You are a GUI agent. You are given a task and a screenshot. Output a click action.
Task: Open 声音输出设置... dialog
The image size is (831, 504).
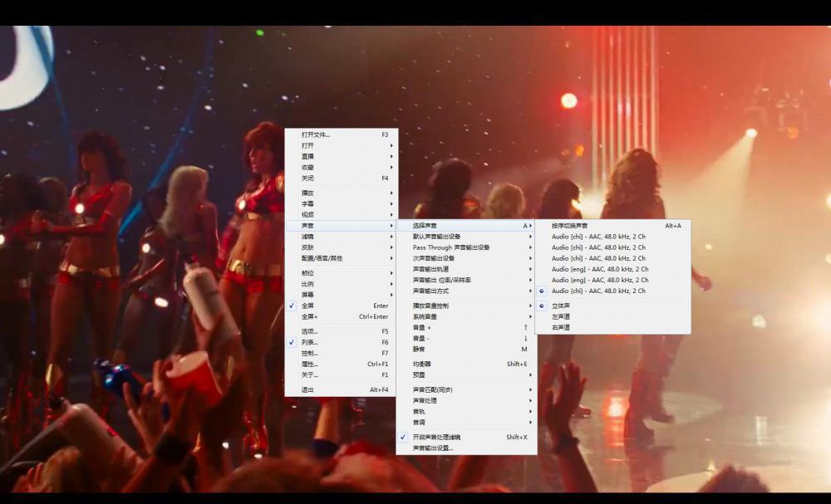tap(466, 448)
